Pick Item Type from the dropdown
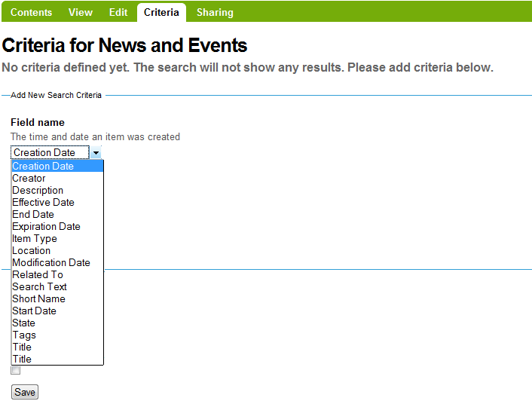Viewport: 532px width, 407px height. tap(35, 239)
